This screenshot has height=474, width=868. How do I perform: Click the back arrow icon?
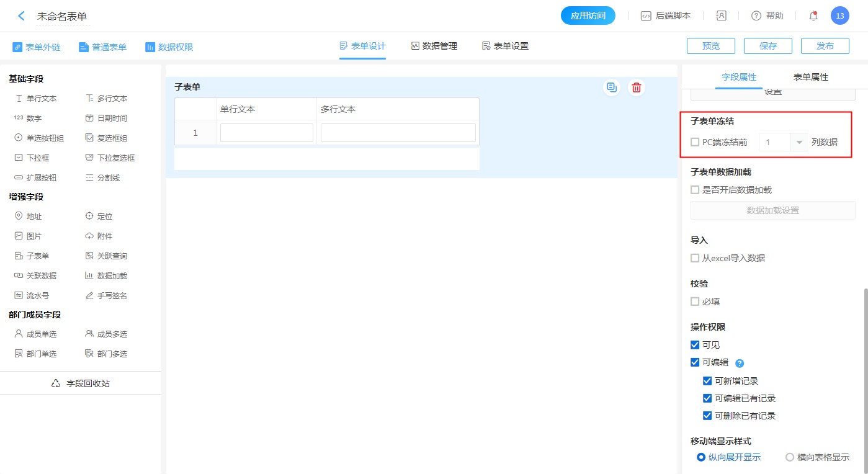click(21, 16)
